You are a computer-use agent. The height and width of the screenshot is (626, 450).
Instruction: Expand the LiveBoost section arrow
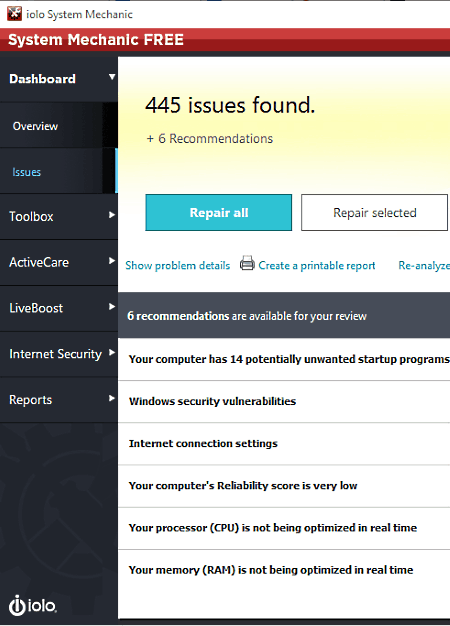112,307
